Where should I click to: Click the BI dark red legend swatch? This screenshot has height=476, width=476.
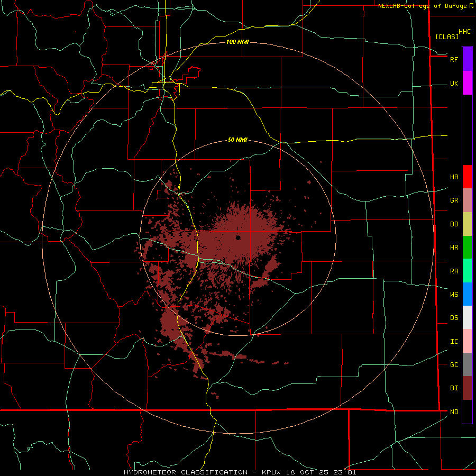(467, 388)
